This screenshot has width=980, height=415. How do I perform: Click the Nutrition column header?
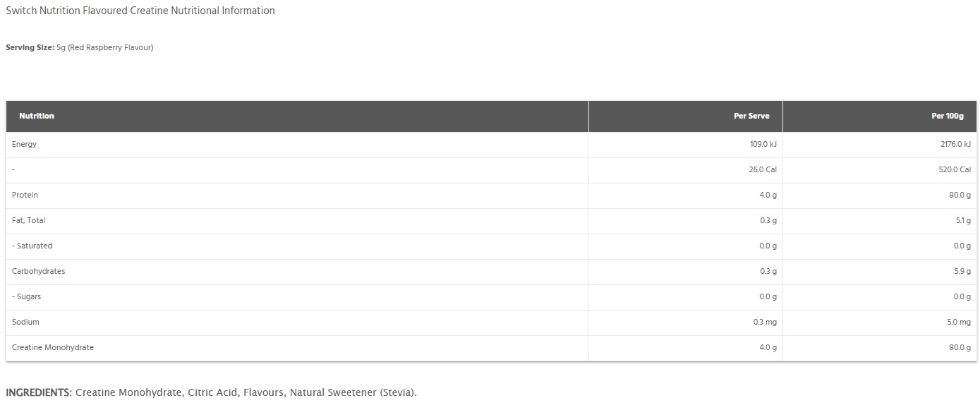(37, 116)
